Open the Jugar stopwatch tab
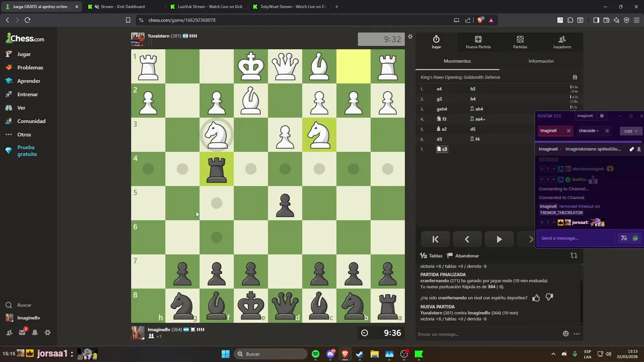Screen dimensions: 644x362 pos(436,42)
